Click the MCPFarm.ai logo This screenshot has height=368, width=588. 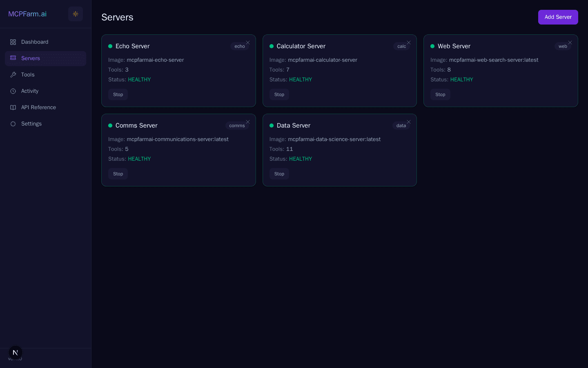point(27,14)
